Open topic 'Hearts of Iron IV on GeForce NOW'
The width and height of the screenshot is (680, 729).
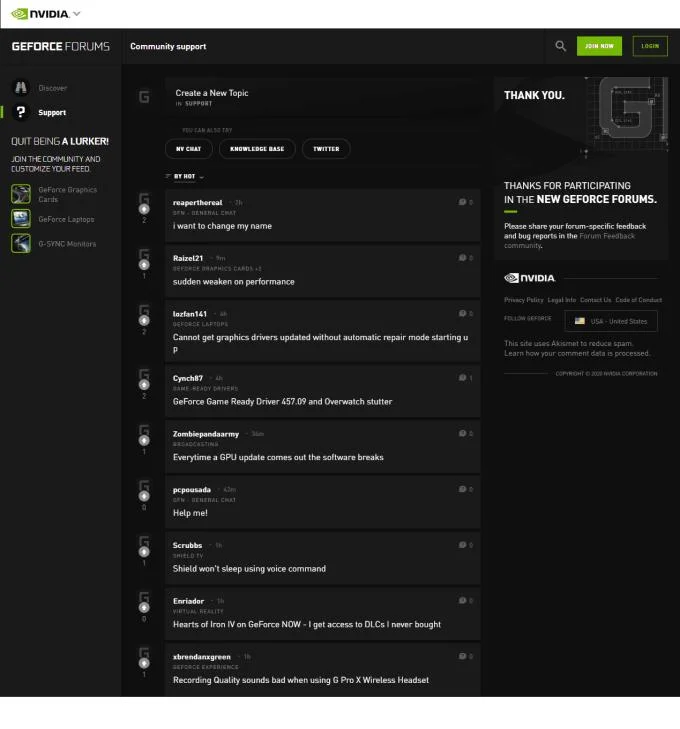[x=307, y=624]
